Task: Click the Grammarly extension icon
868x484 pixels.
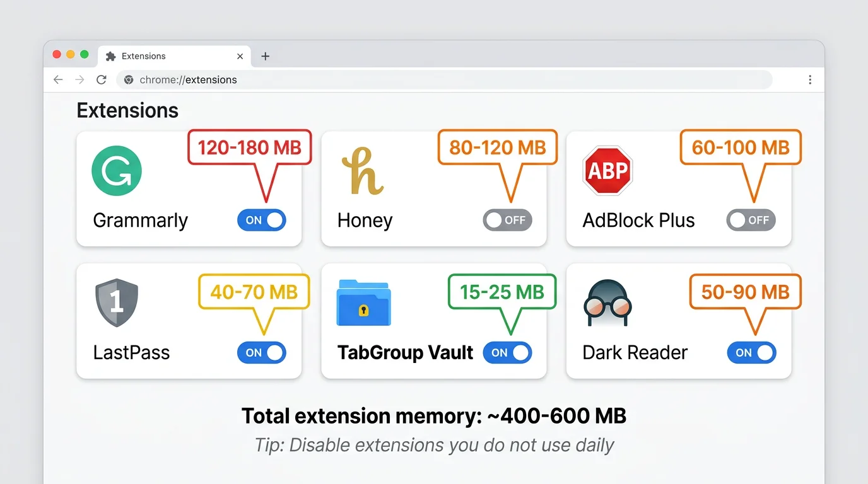Action: coord(116,170)
